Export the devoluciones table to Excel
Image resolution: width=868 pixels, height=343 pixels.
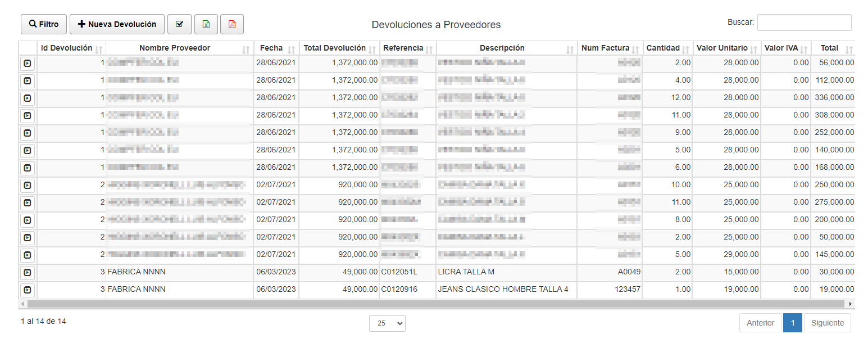(206, 24)
